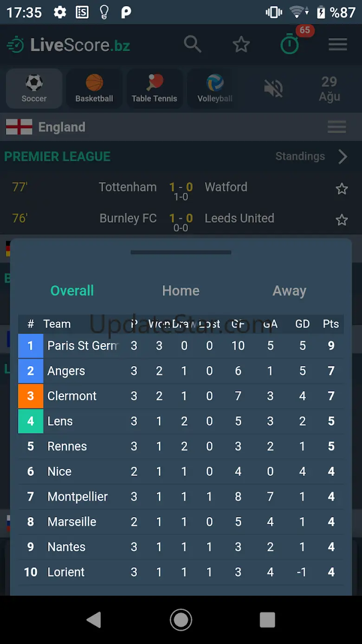Open the 29 Ağu date picker
The image size is (362, 644).
pos(329,89)
